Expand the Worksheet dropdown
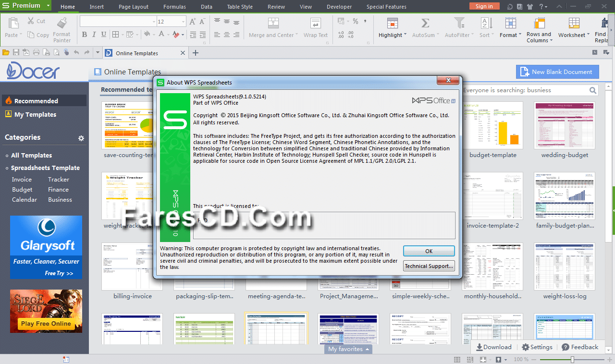615x364 pixels. pos(588,35)
